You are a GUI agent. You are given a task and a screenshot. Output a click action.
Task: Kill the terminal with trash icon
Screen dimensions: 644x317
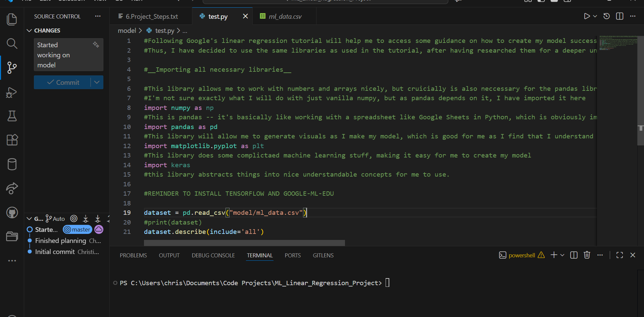587,255
